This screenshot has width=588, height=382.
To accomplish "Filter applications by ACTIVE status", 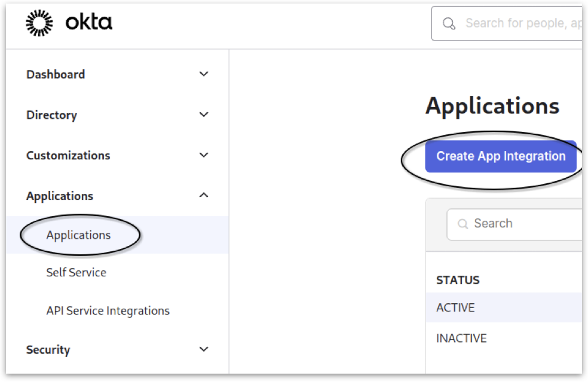I will pos(455,308).
